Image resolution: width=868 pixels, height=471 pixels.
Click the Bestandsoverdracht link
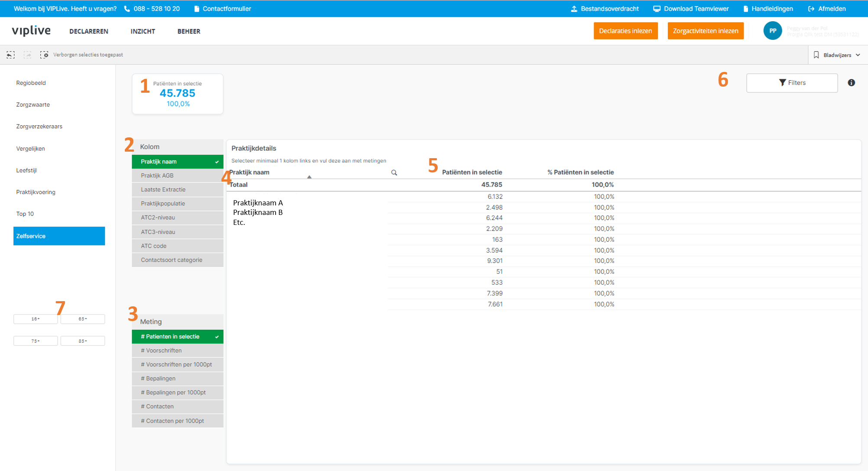[610, 9]
